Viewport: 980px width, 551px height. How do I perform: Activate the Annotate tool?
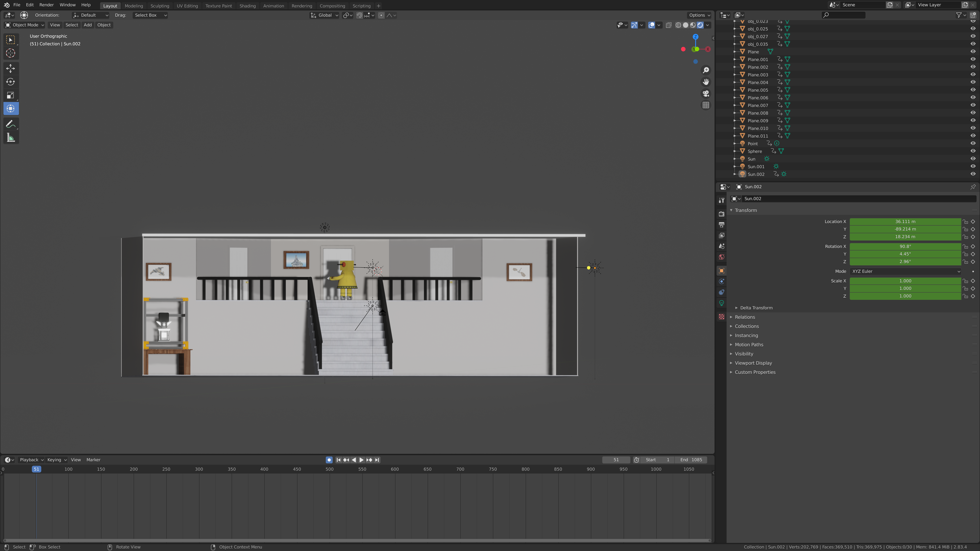pyautogui.click(x=11, y=124)
